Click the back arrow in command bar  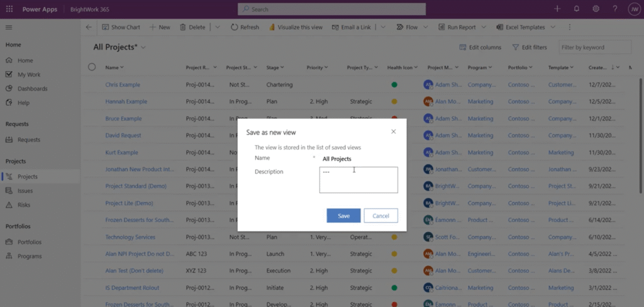[x=89, y=28]
